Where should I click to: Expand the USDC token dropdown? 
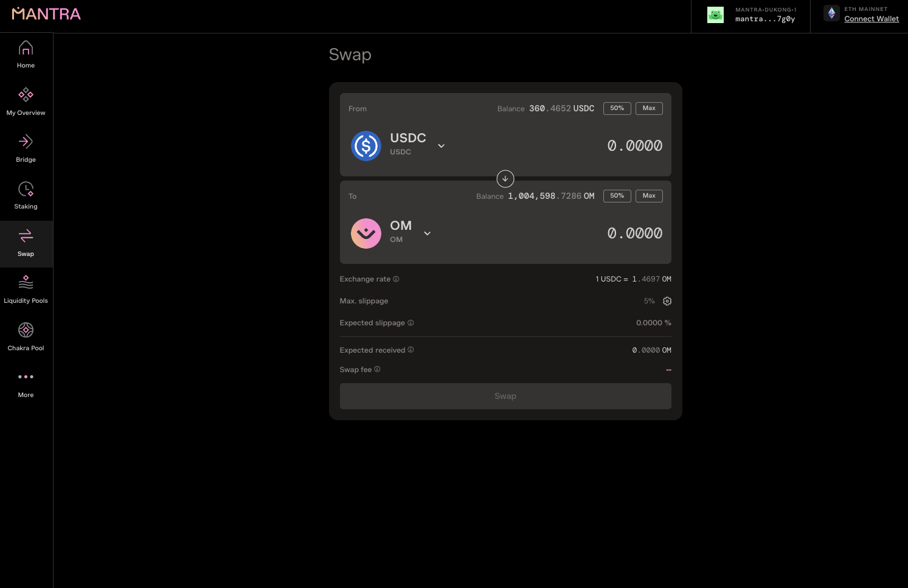pos(442,146)
